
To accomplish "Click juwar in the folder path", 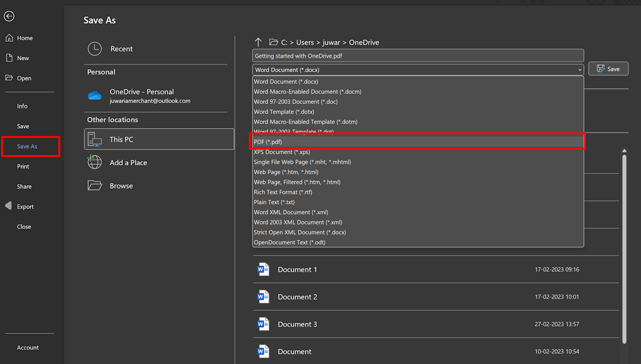I will pyautogui.click(x=331, y=42).
